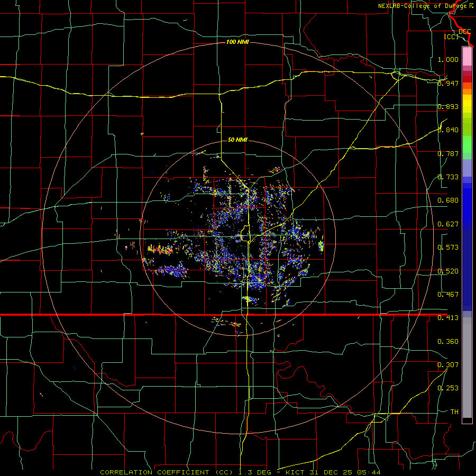Click the TH threshold label

(454, 412)
